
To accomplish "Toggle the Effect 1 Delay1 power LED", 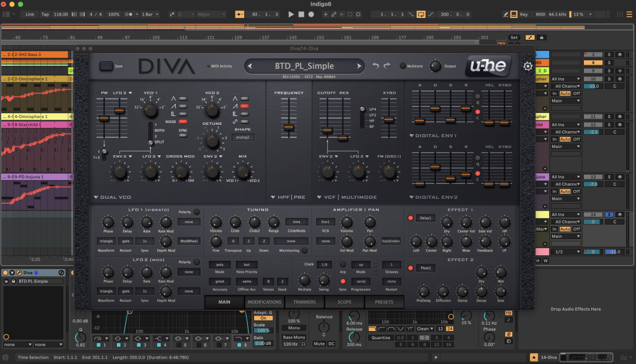I will [x=410, y=218].
